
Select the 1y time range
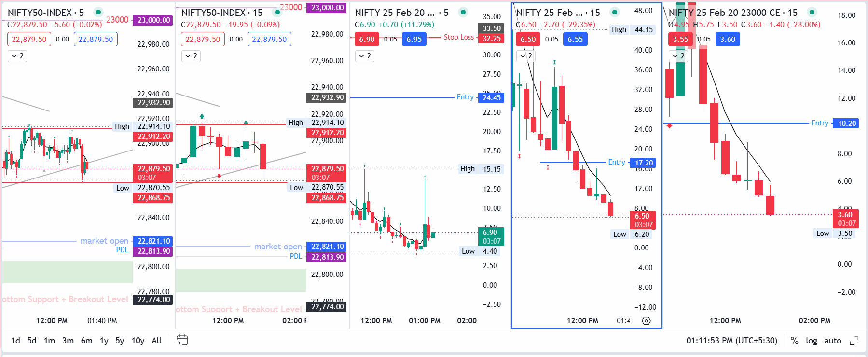click(x=104, y=341)
